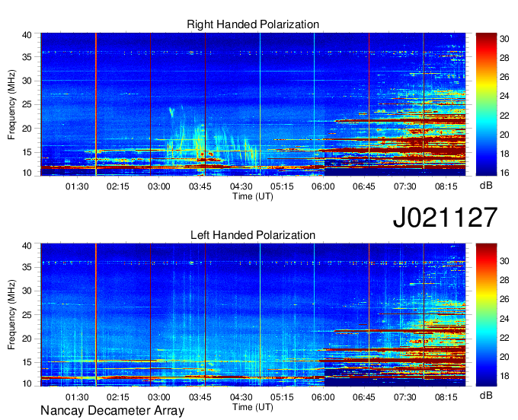Click the 22 dB label on the top colorbar
This screenshot has width=518, height=420.
click(x=504, y=116)
